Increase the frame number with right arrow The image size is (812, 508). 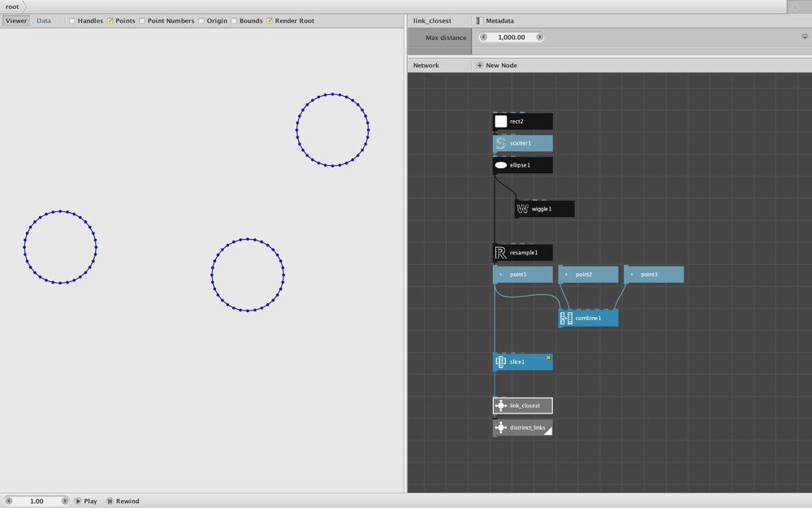pos(65,501)
